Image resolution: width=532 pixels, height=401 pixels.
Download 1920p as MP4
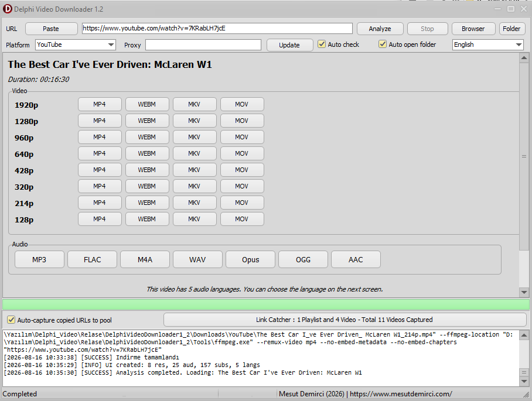[100, 104]
